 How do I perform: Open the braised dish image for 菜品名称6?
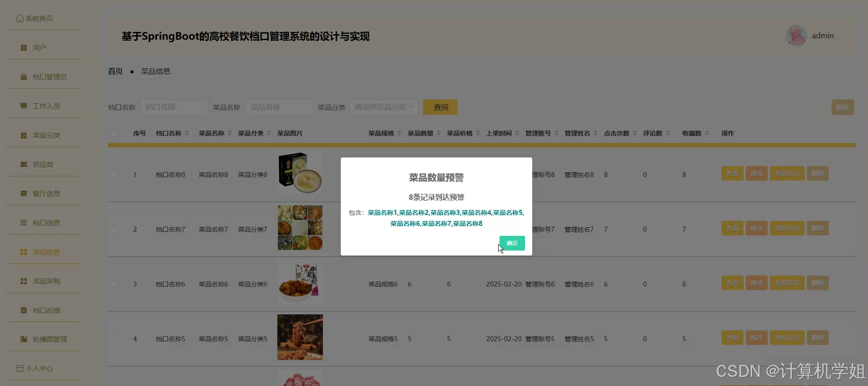point(300,282)
